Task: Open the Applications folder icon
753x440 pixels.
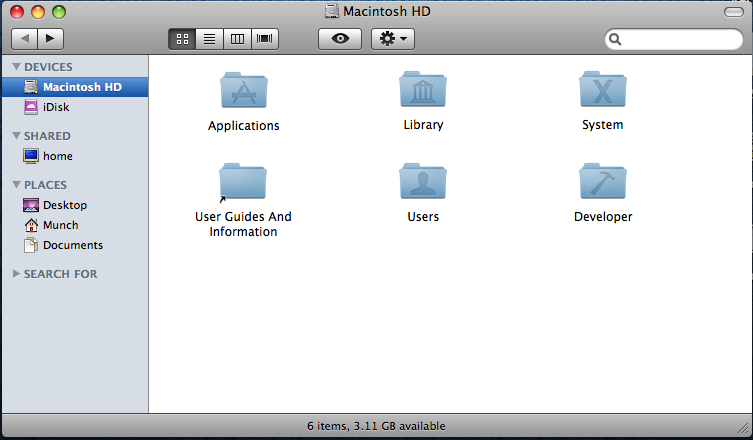Action: pos(243,90)
